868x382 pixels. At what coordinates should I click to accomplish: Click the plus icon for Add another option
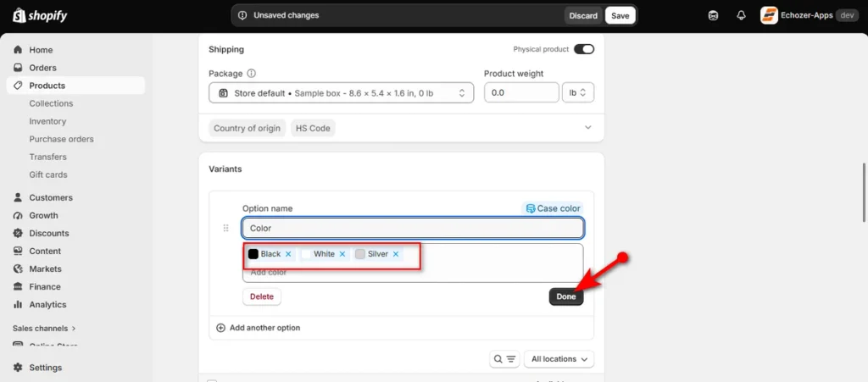pos(221,328)
